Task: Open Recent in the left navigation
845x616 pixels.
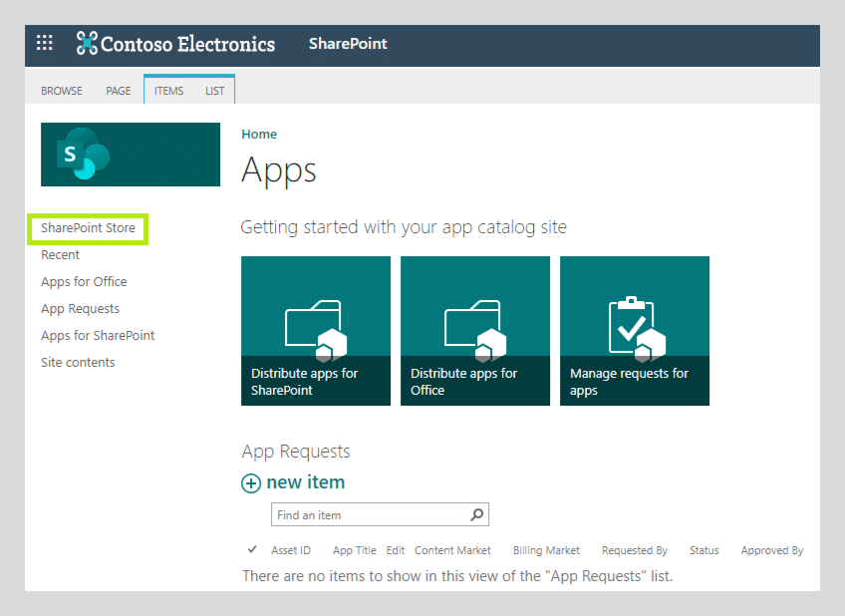Action: [x=60, y=255]
